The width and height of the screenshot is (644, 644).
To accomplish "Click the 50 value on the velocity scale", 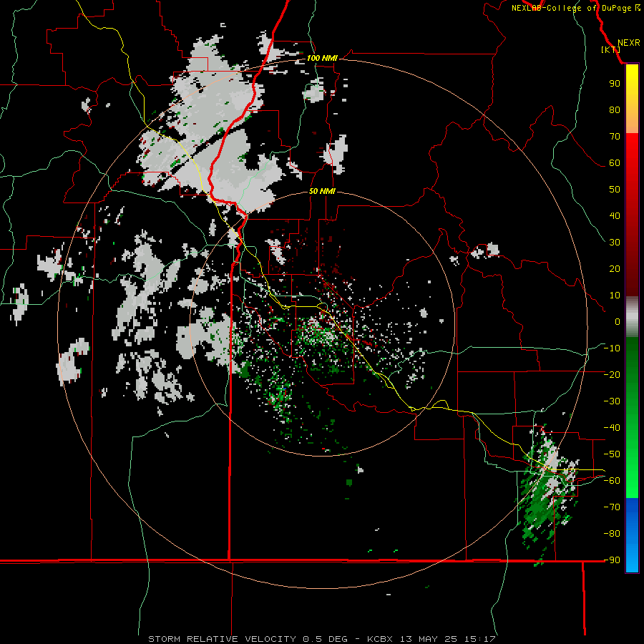I will (615, 190).
